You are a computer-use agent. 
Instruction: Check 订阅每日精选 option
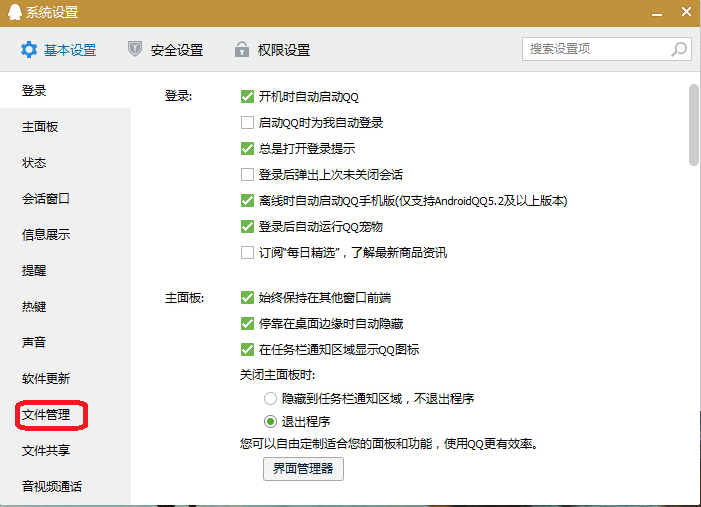click(247, 253)
